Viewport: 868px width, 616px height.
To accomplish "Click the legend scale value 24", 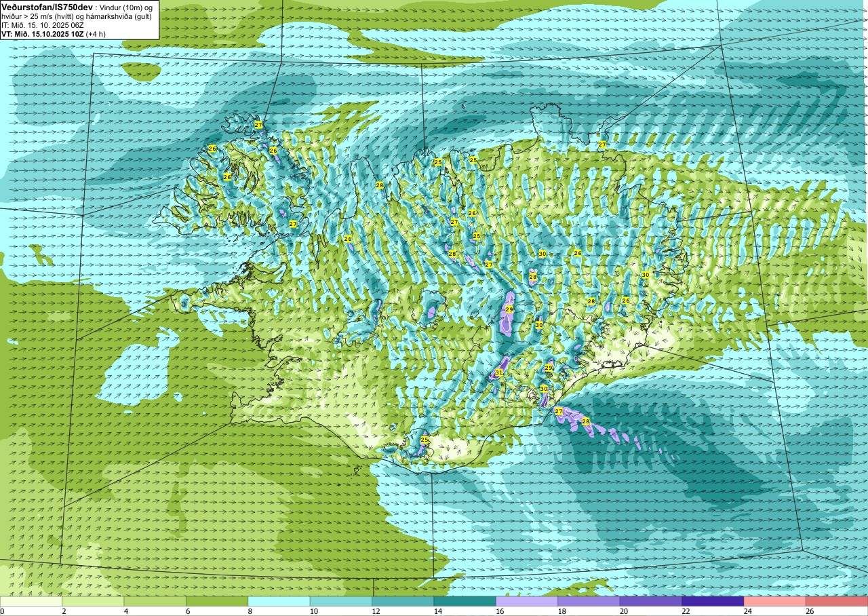I will [747, 611].
